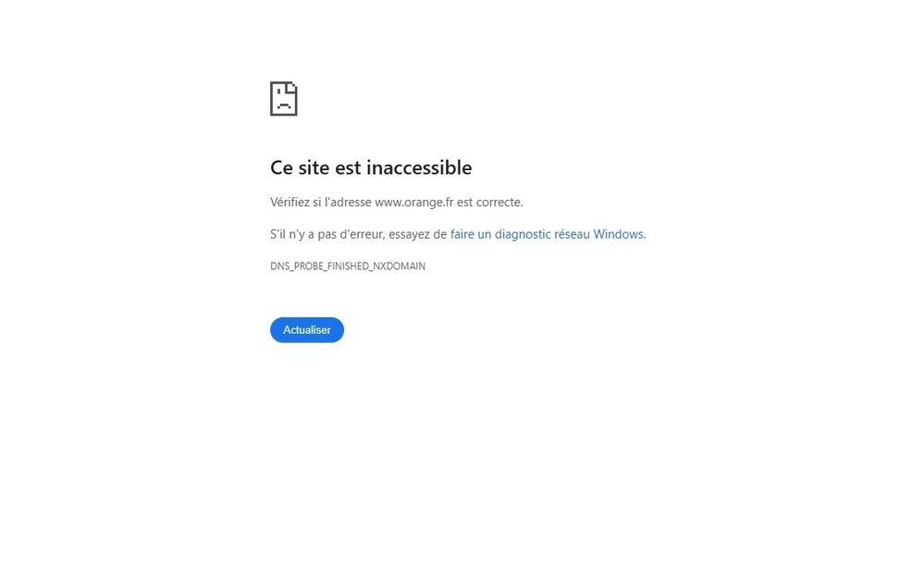Select the DNS_PROBE_FINISHED_NXDOMAIN error code
The width and height of the screenshot is (924, 568).
[x=348, y=266]
